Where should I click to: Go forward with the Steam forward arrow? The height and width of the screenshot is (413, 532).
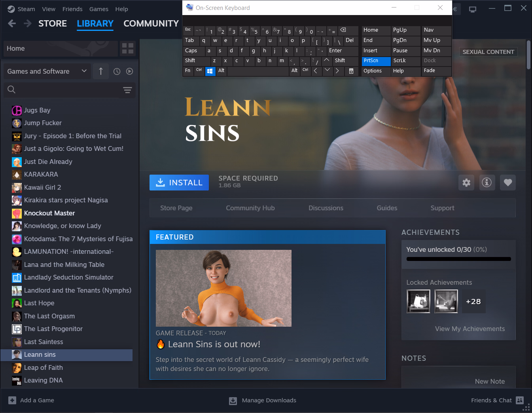point(27,24)
